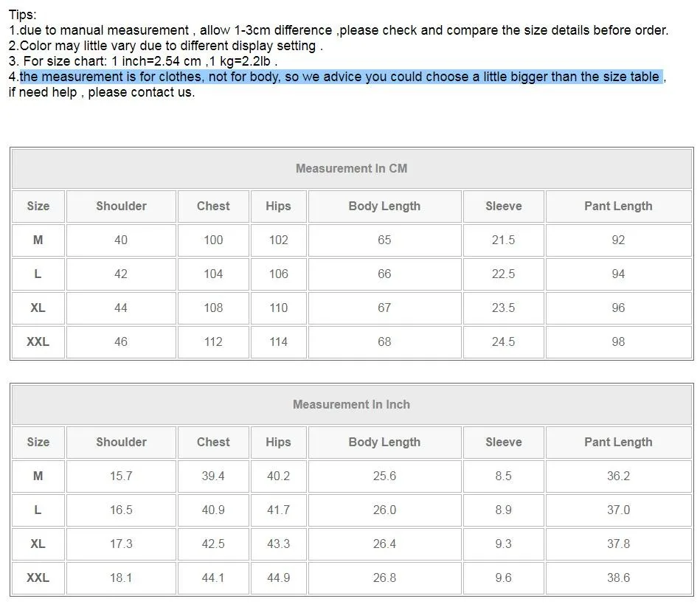Viewport: 700px width, 607px height.
Task: Click the tip about color display settings
Action: 166,46
